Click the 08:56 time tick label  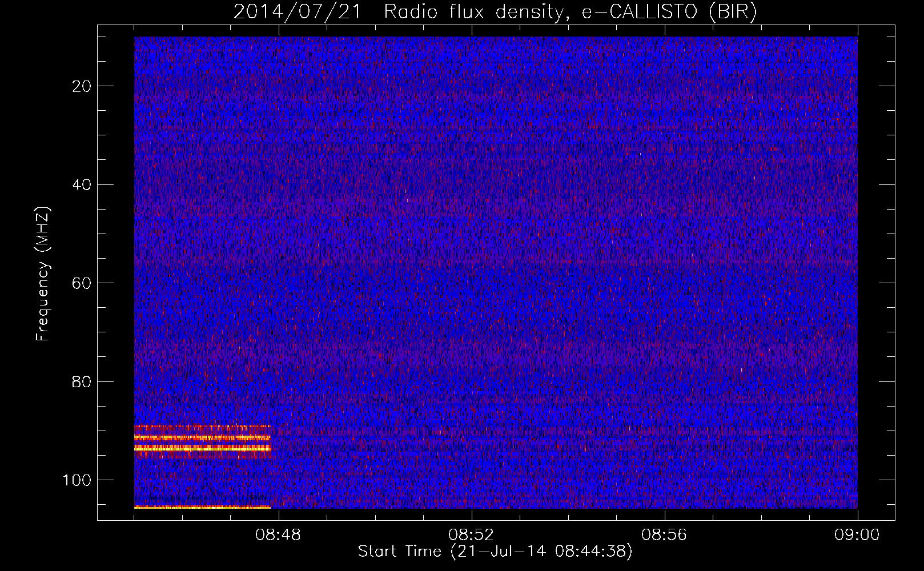click(x=664, y=535)
